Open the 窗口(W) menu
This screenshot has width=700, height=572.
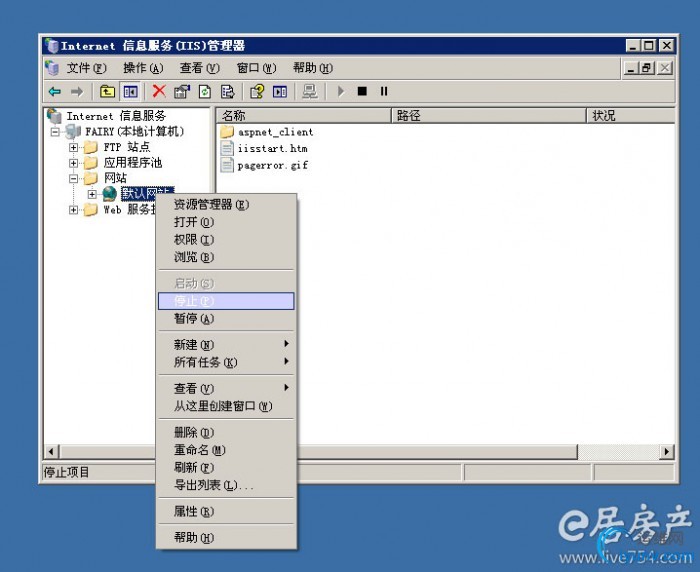[x=256, y=68]
